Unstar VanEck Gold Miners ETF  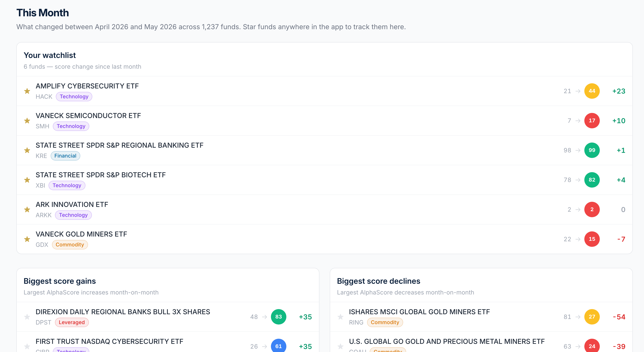click(x=27, y=239)
